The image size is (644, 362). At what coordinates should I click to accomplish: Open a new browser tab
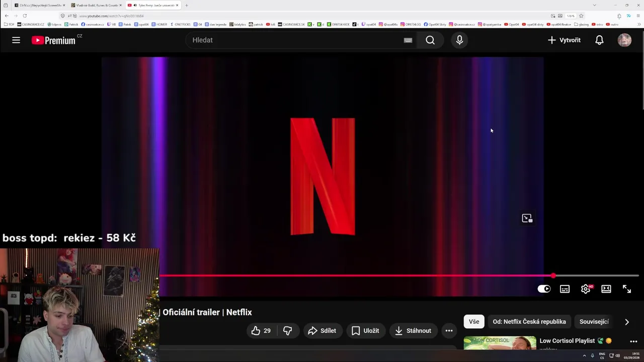[x=186, y=5]
